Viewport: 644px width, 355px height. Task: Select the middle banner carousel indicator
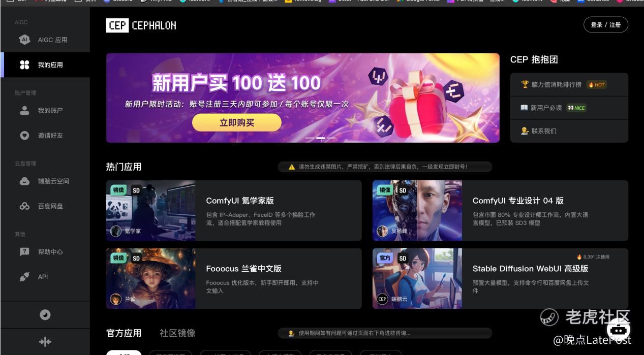pyautogui.click(x=321, y=138)
